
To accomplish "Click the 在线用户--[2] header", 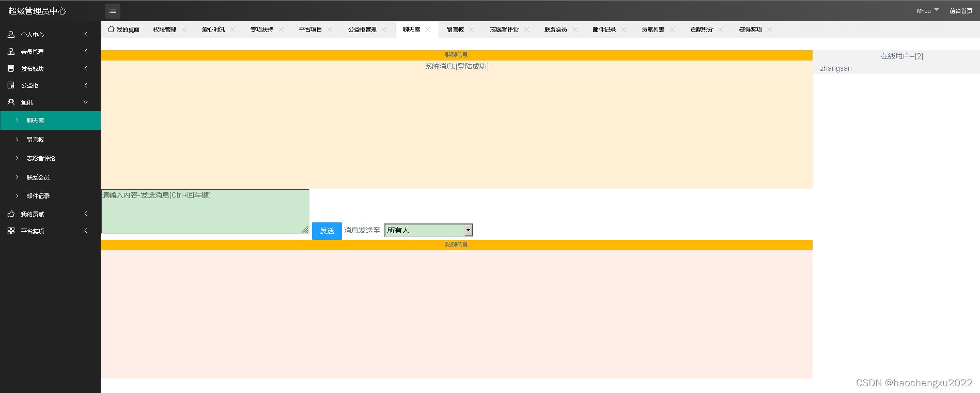I will (x=902, y=56).
